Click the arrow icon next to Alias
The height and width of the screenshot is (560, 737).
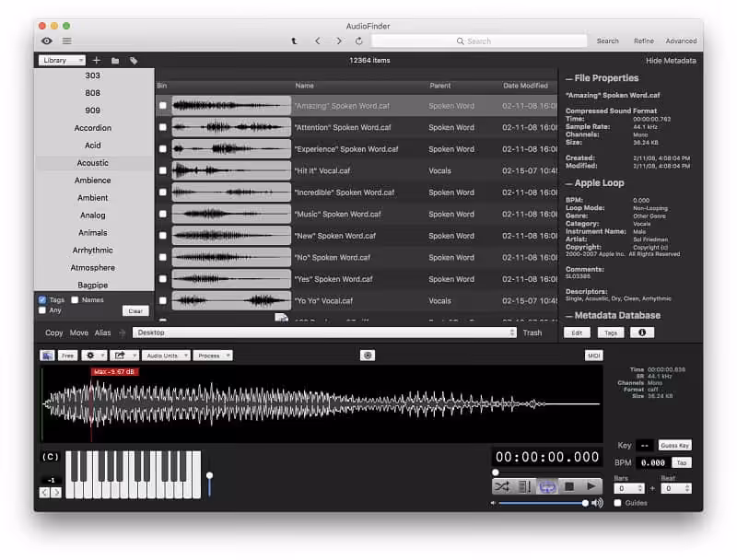(x=123, y=333)
